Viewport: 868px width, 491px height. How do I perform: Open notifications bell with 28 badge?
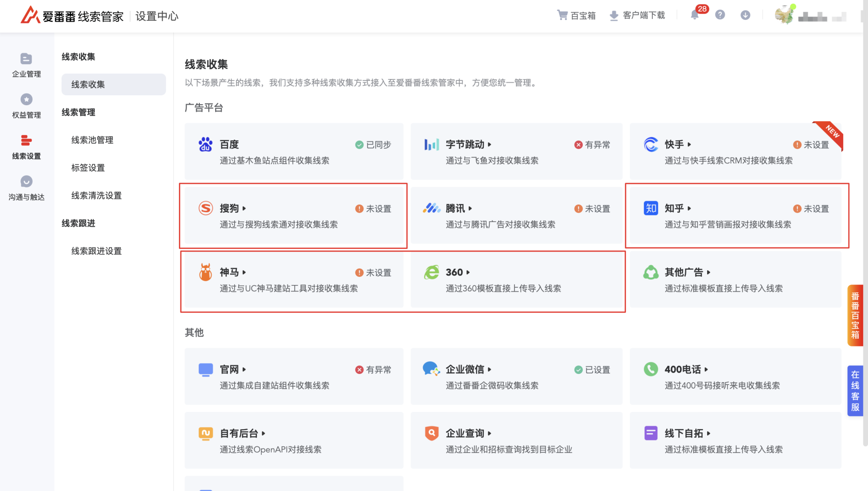[695, 15]
